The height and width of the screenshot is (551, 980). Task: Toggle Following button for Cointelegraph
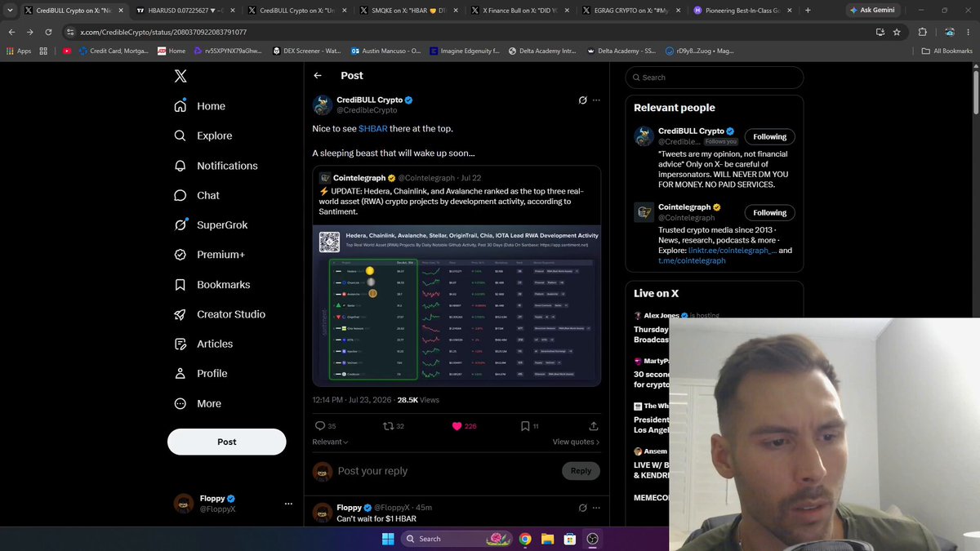click(x=769, y=212)
